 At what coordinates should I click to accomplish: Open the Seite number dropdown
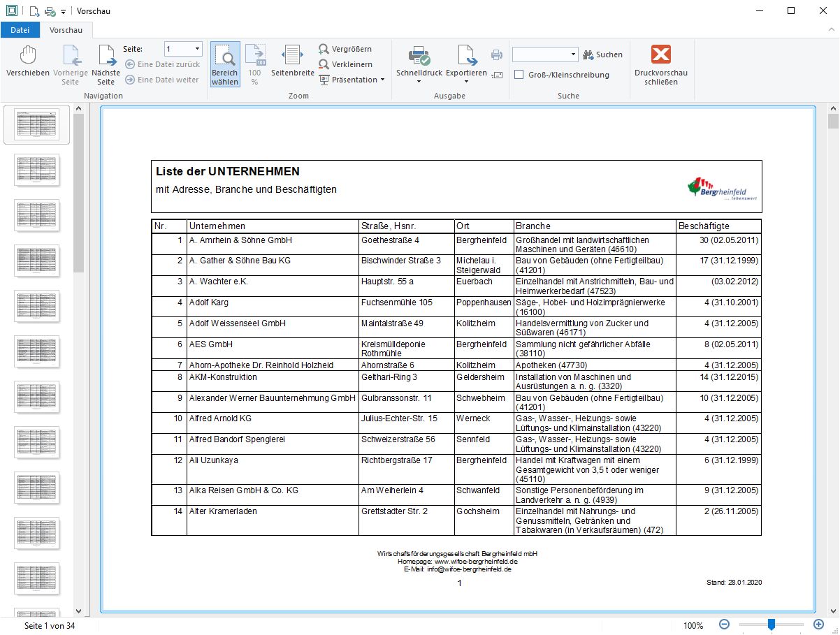(x=197, y=49)
